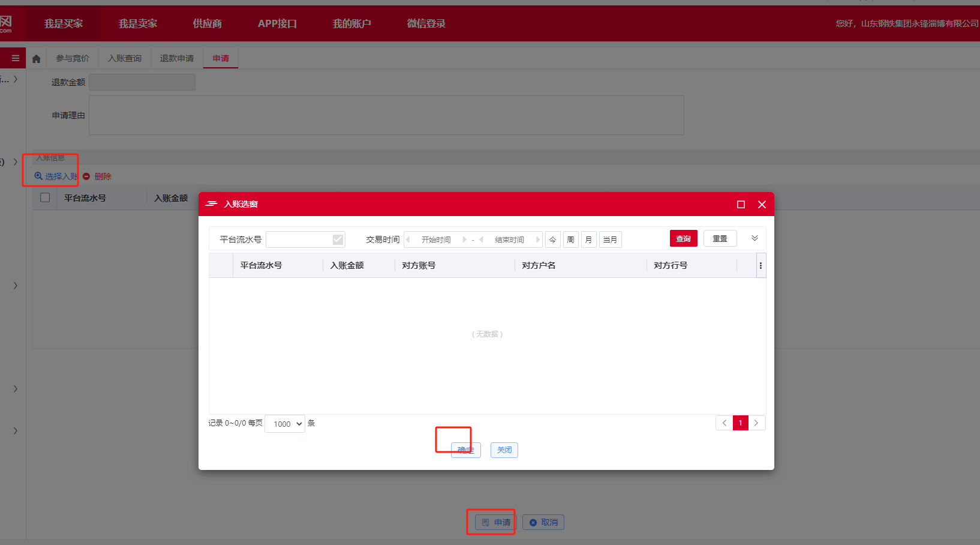Screen dimensions: 980x545
Task: Select the 周 week quick filter
Action: coord(571,239)
